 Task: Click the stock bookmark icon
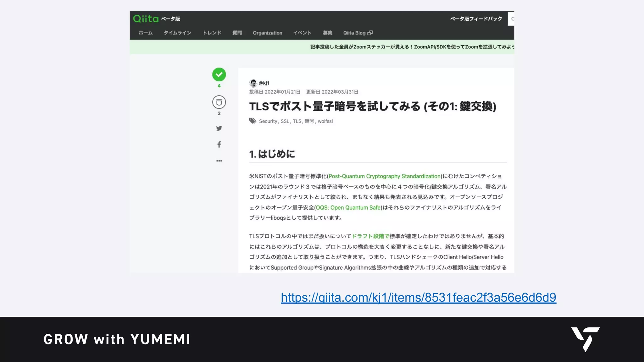[219, 102]
